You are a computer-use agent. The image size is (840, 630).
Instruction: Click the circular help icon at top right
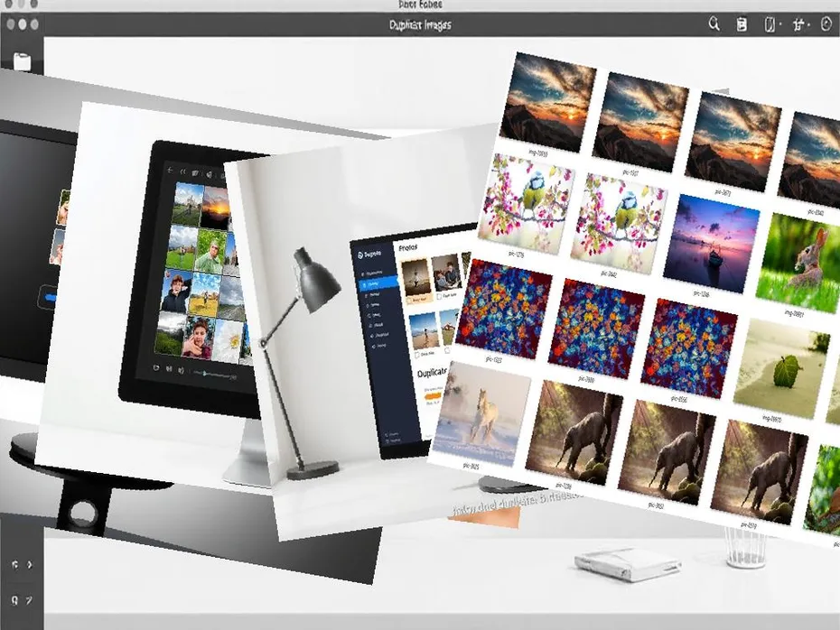coord(826,23)
